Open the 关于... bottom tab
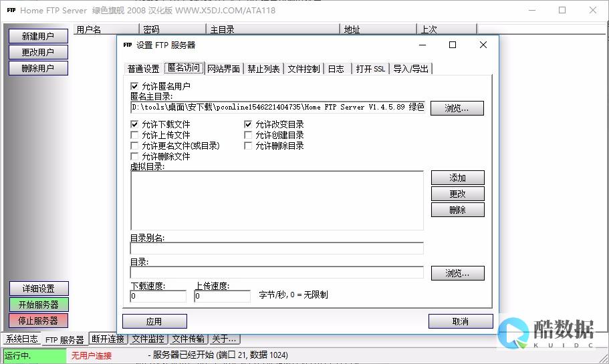Screen dimensions: 609x364 pyautogui.click(x=225, y=339)
